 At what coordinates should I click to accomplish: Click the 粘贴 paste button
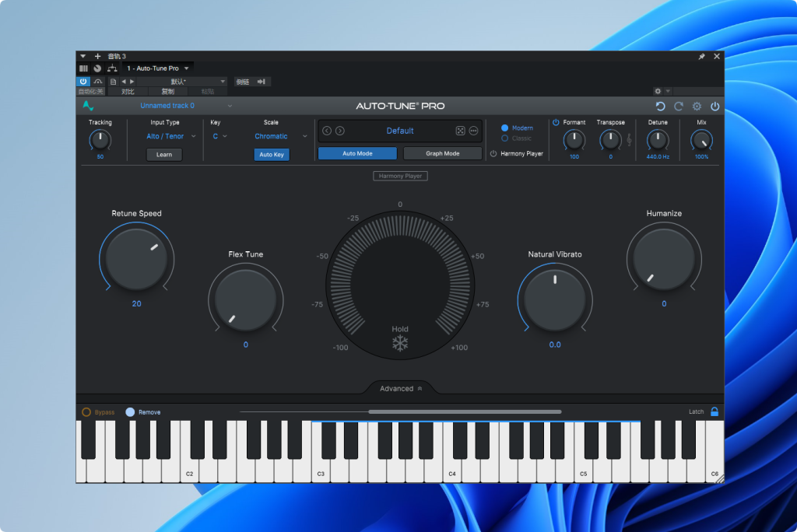pyautogui.click(x=207, y=92)
